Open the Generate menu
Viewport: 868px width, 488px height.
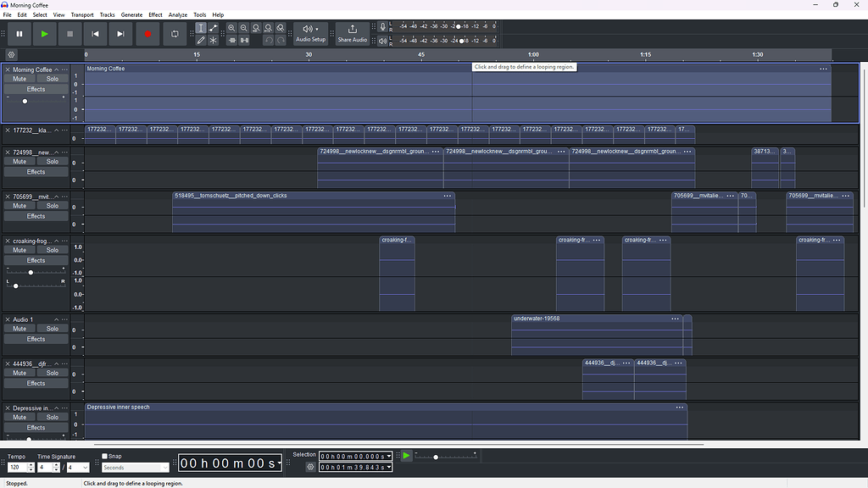click(131, 14)
